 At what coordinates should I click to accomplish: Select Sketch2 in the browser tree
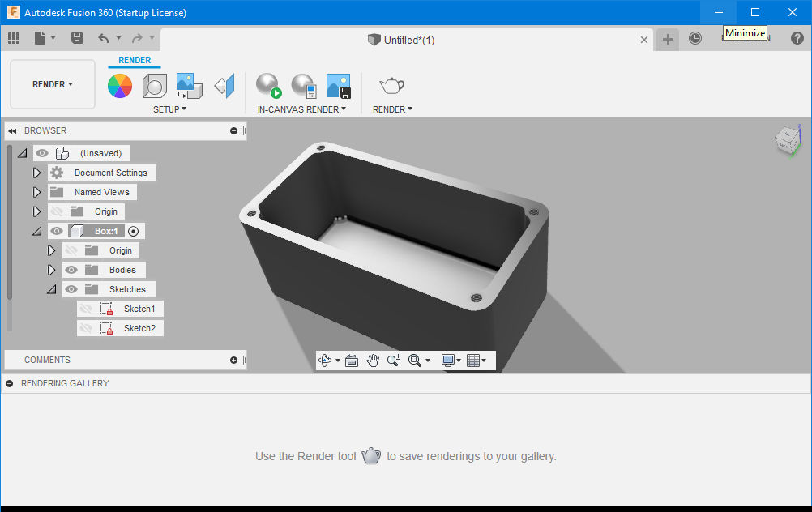tap(139, 328)
